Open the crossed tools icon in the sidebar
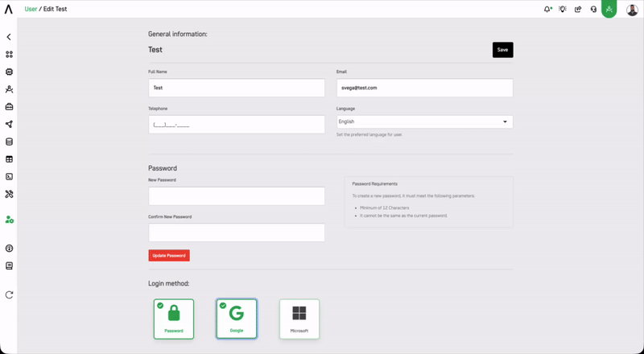Screen dimensions: 644x354 (9, 194)
